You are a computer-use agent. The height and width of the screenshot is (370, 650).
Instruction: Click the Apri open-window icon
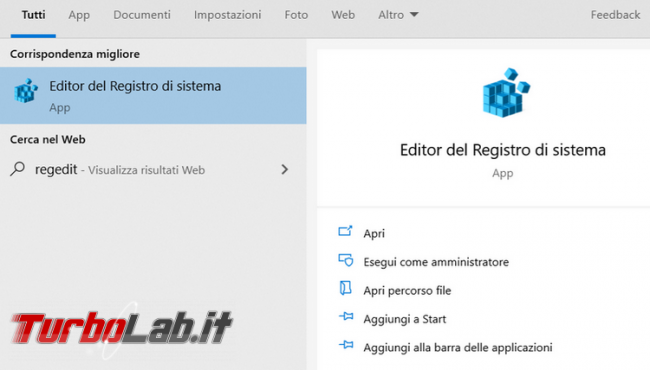click(345, 231)
